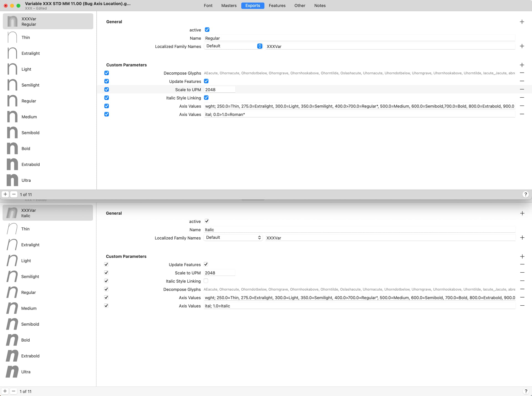Open help in upper window
This screenshot has height=396, width=532.
(x=525, y=194)
